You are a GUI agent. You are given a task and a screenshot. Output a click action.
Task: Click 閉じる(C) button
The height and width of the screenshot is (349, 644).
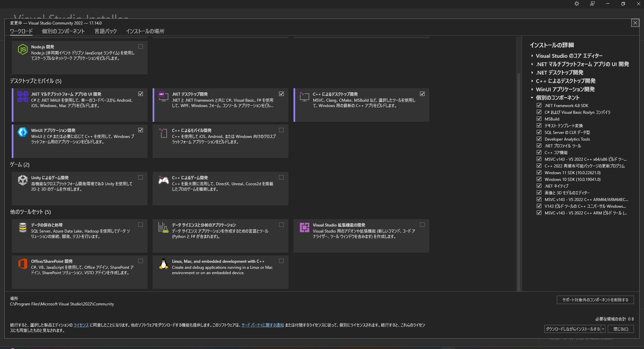[x=621, y=329]
